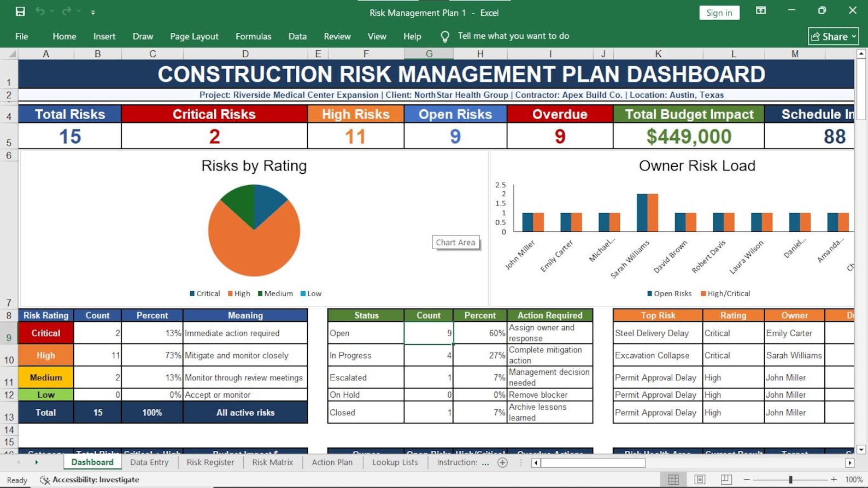Click vertical scrollbar down arrow
Image resolution: width=868 pixels, height=488 pixels.
click(x=861, y=450)
